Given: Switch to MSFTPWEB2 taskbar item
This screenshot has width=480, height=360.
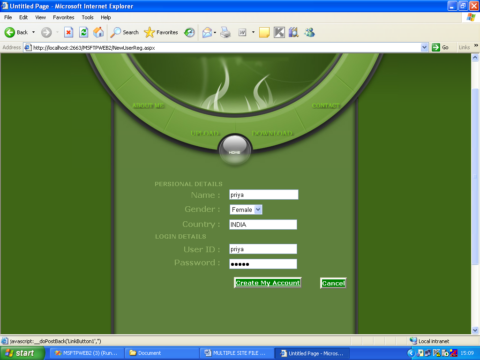Looking at the screenshot, I should [88, 353].
